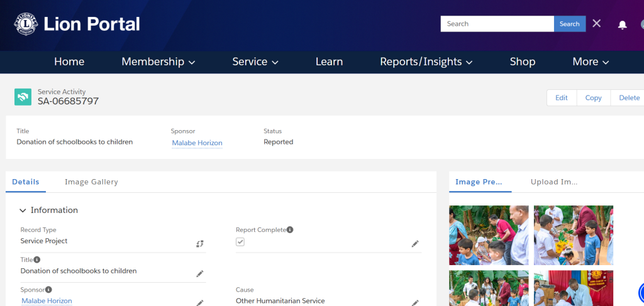Open the Learn menu item

pos(329,62)
